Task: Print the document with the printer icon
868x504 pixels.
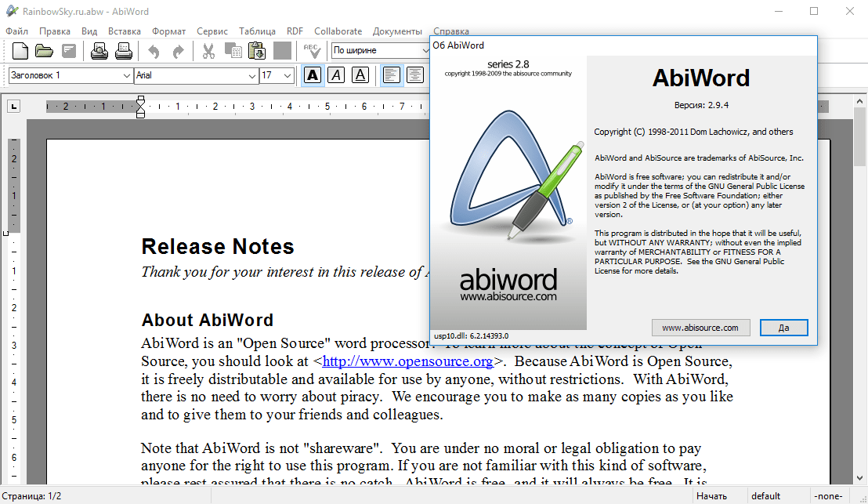Action: [x=124, y=51]
